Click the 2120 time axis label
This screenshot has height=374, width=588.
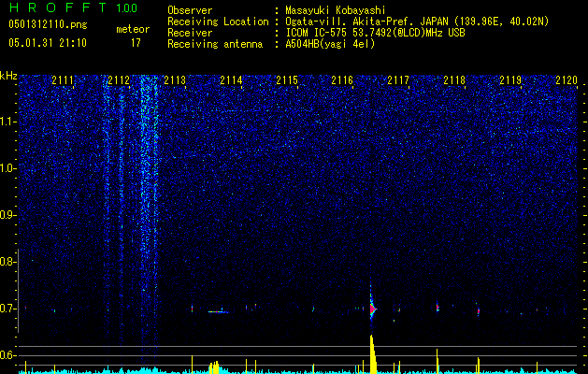[566, 80]
